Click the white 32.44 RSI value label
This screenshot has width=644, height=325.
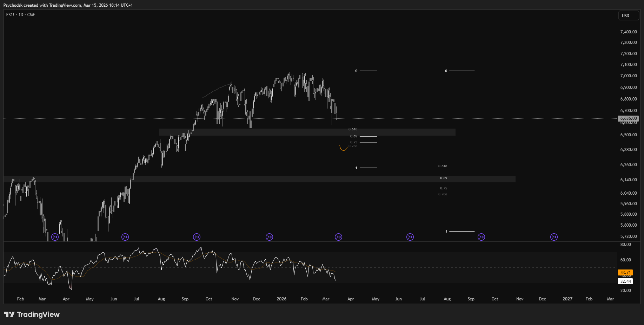[625, 281]
